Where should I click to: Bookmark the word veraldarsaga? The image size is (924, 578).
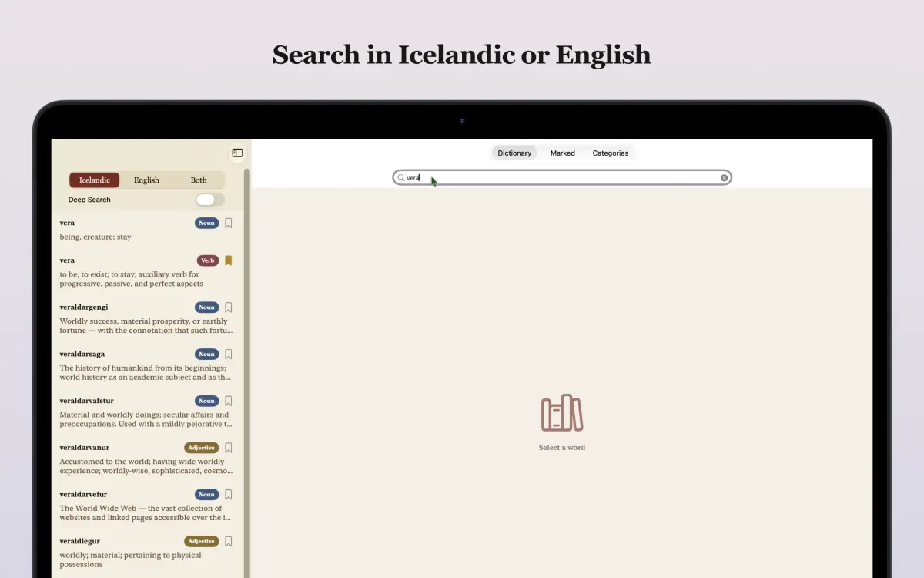[229, 355]
